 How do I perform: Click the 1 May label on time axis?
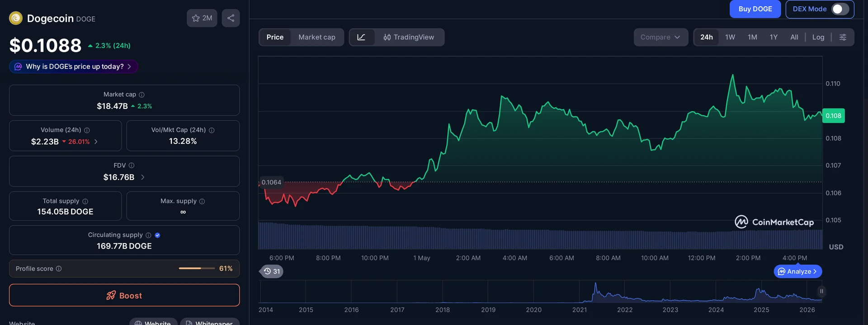tap(422, 258)
